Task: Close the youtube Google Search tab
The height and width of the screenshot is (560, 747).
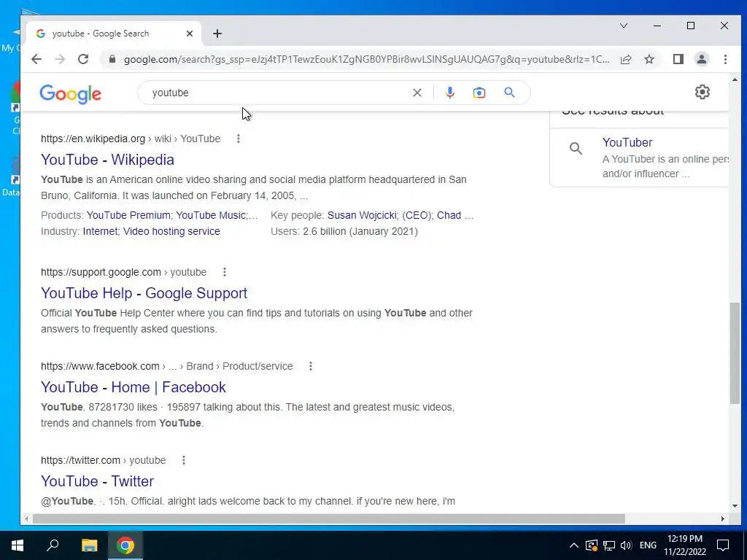Action: click(x=189, y=34)
